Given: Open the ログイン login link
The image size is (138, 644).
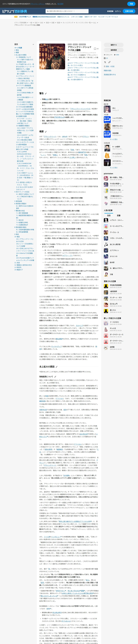Looking at the screenshot, I should point(118,11).
